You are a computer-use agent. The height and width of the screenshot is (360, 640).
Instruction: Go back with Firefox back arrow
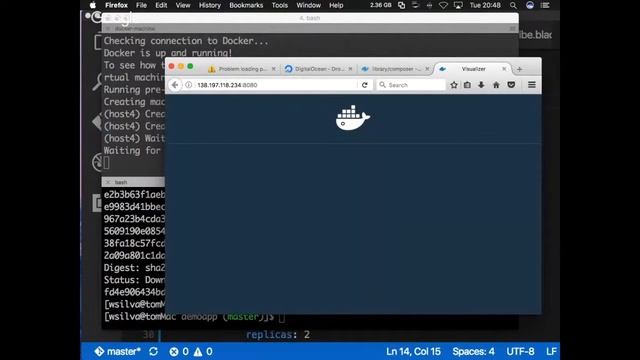point(175,85)
